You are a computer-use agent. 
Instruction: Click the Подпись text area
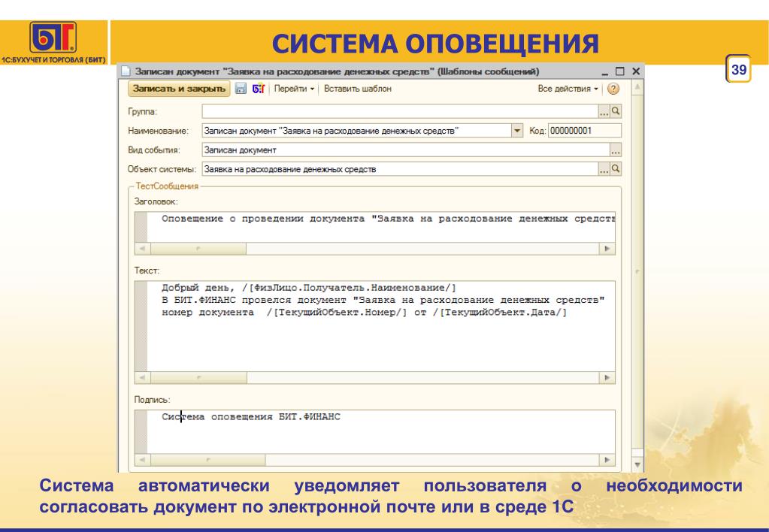(x=381, y=432)
